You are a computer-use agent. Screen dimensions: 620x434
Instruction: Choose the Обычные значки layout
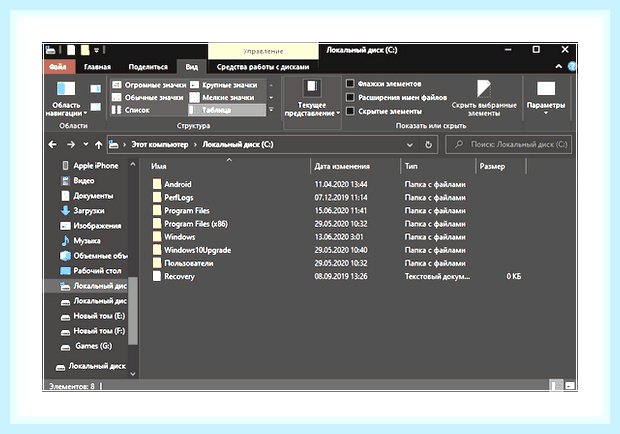148,97
